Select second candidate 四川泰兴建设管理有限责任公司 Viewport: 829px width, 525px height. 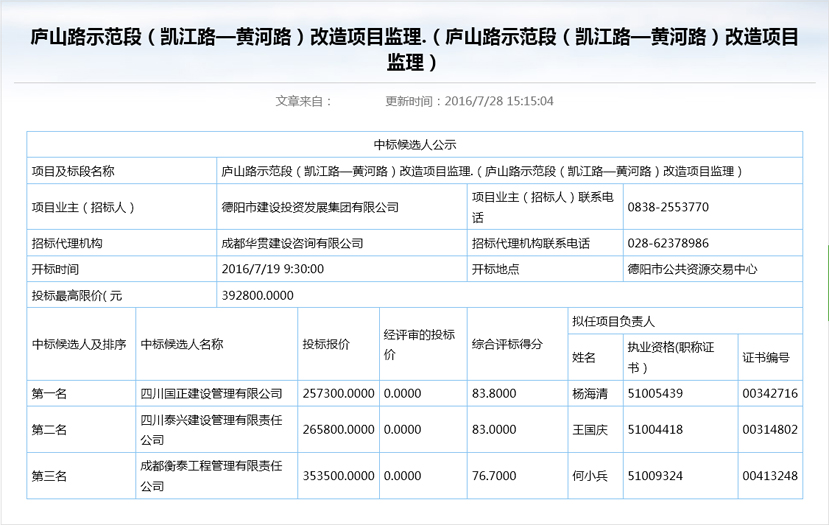212,429
